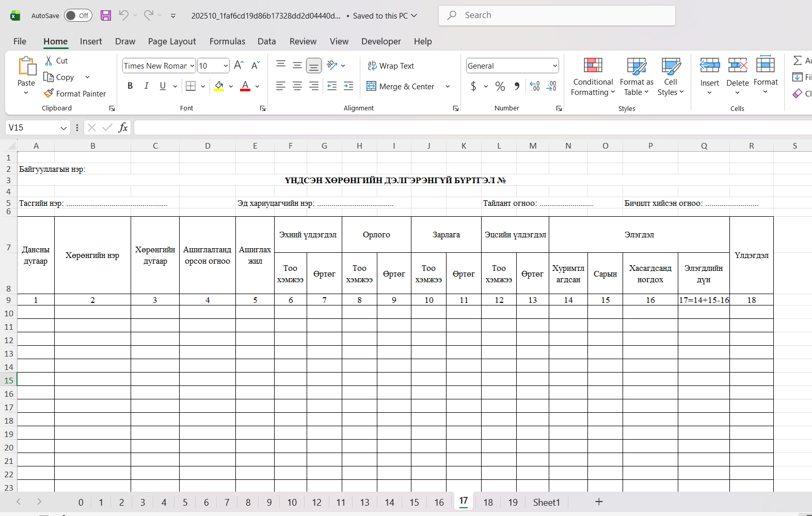
Task: Switch to sheet tab 18
Action: click(x=488, y=502)
